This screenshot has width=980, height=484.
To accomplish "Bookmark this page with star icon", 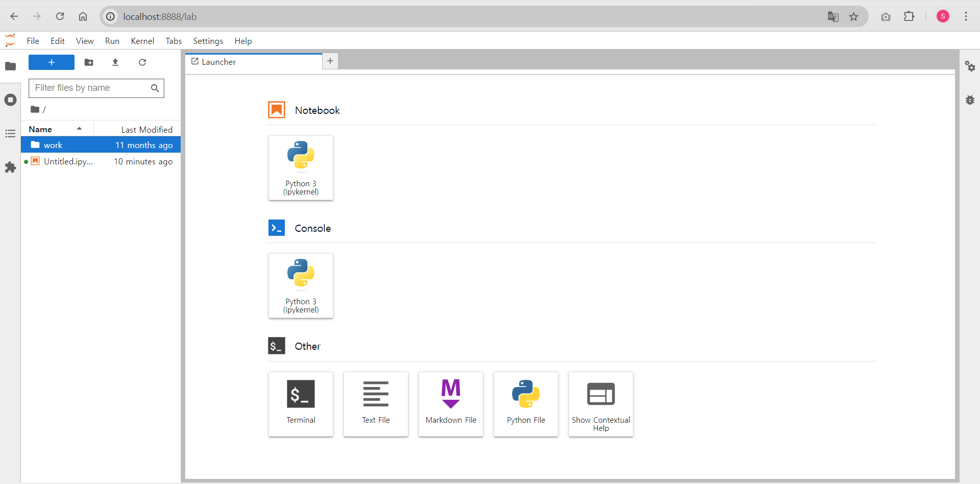I will coord(853,17).
